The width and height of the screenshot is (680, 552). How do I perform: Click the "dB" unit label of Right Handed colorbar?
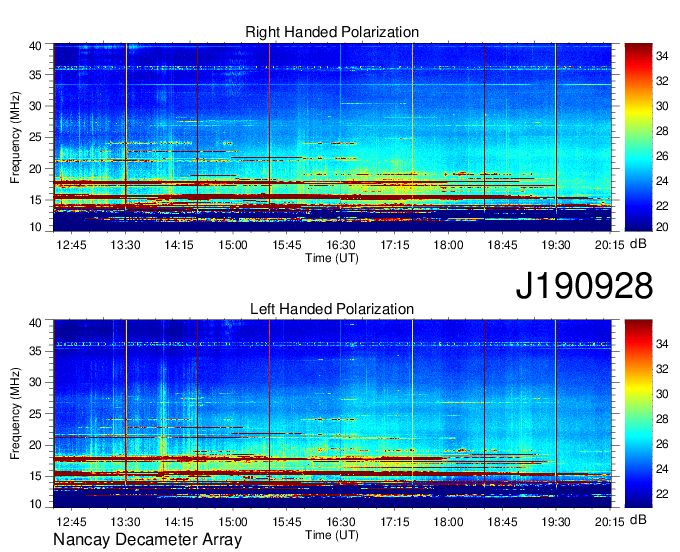(638, 244)
